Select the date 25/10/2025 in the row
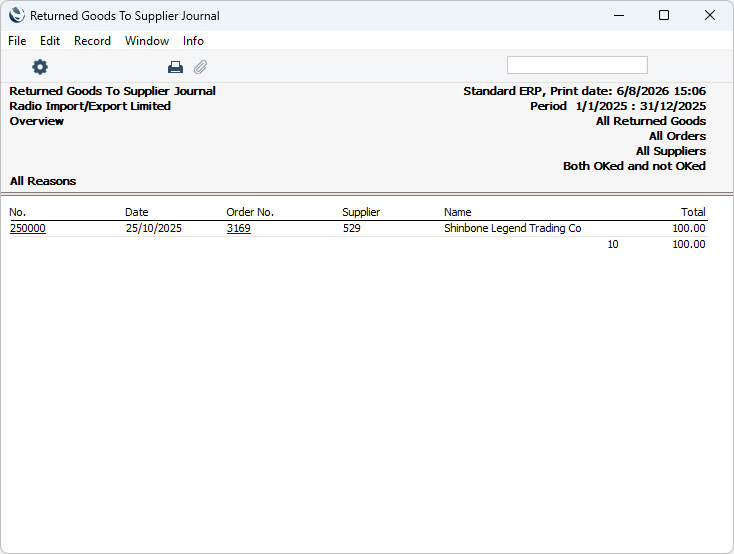This screenshot has width=734, height=554. click(154, 228)
